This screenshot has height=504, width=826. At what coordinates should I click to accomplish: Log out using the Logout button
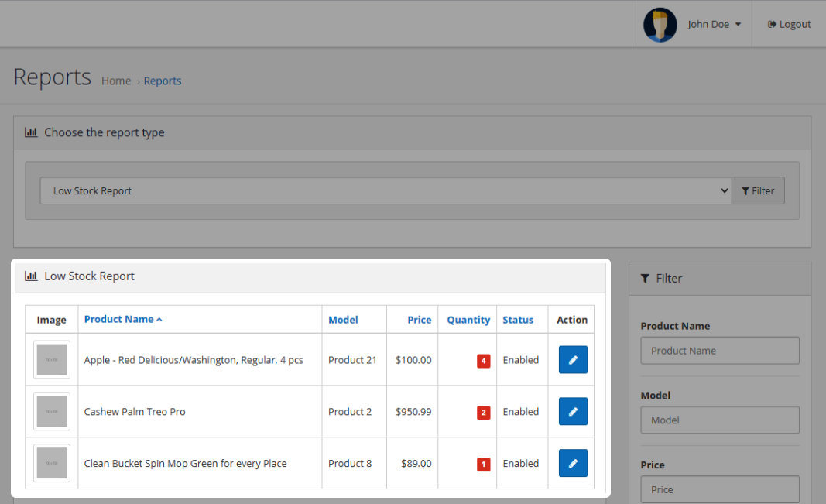[789, 25]
